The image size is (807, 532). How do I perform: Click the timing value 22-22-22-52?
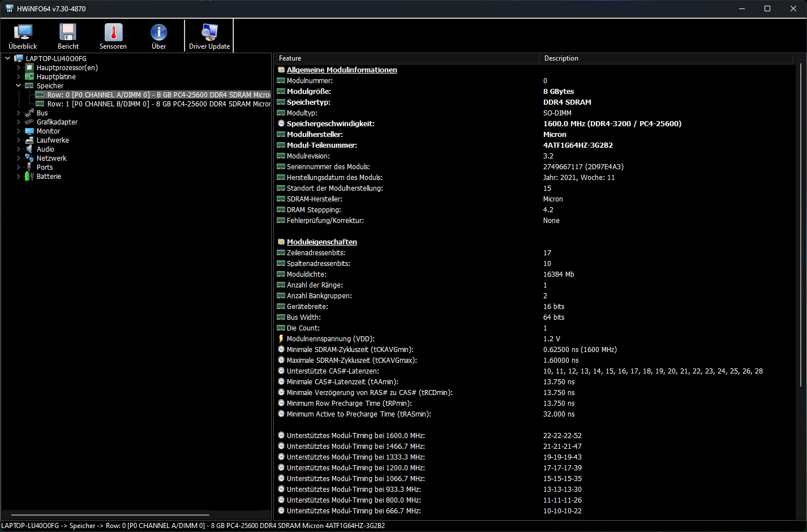(562, 435)
